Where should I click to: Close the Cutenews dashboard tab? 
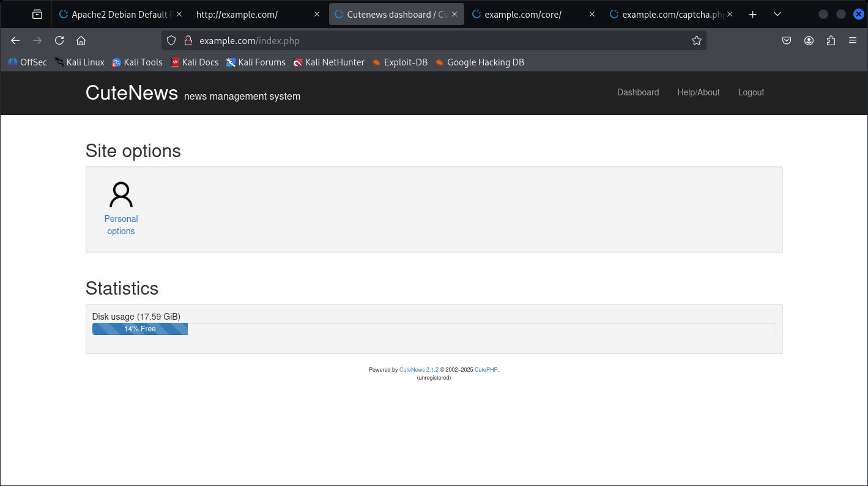point(454,14)
